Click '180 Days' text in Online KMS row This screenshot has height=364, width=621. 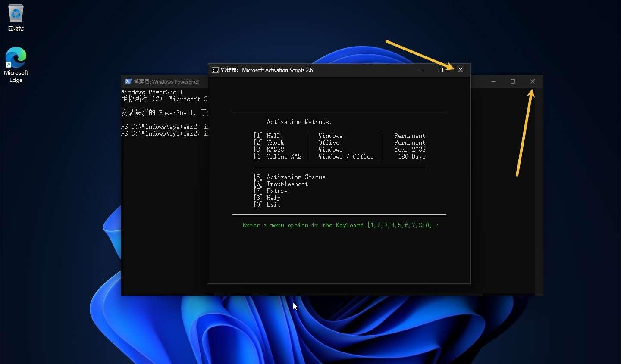(x=412, y=156)
